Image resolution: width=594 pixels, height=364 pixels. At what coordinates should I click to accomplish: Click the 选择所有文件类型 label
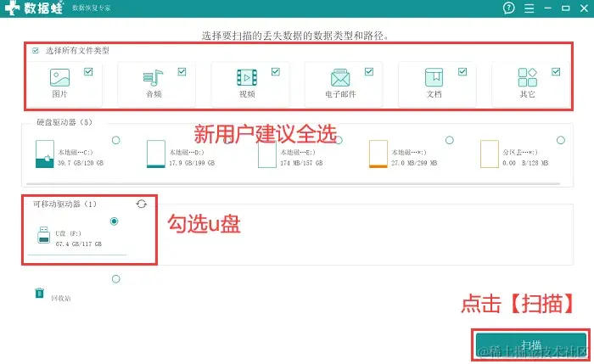click(77, 50)
